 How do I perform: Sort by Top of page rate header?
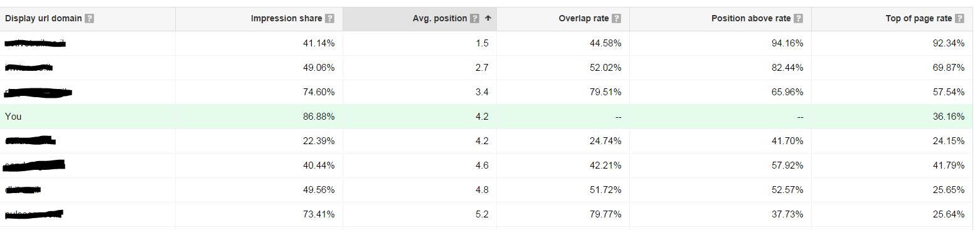(919, 19)
